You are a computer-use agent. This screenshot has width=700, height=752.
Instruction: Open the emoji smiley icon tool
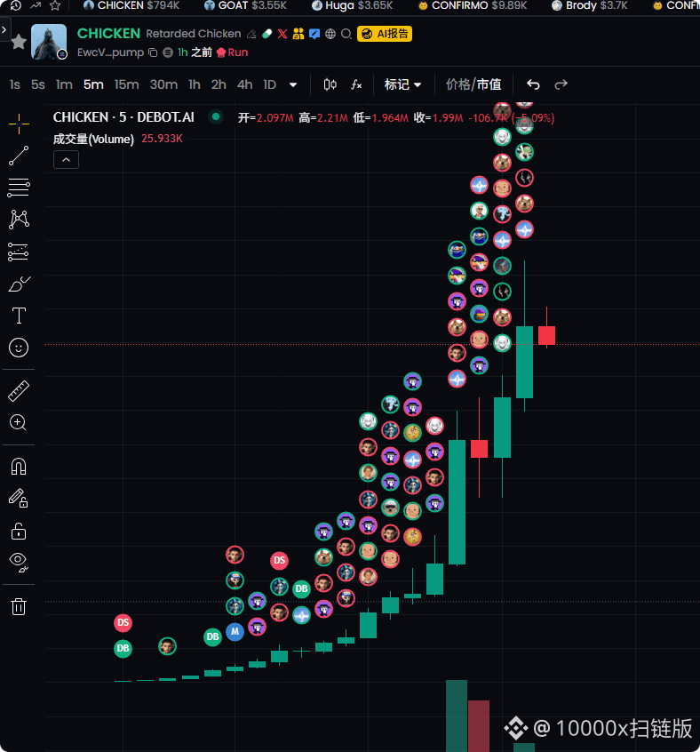click(x=19, y=348)
